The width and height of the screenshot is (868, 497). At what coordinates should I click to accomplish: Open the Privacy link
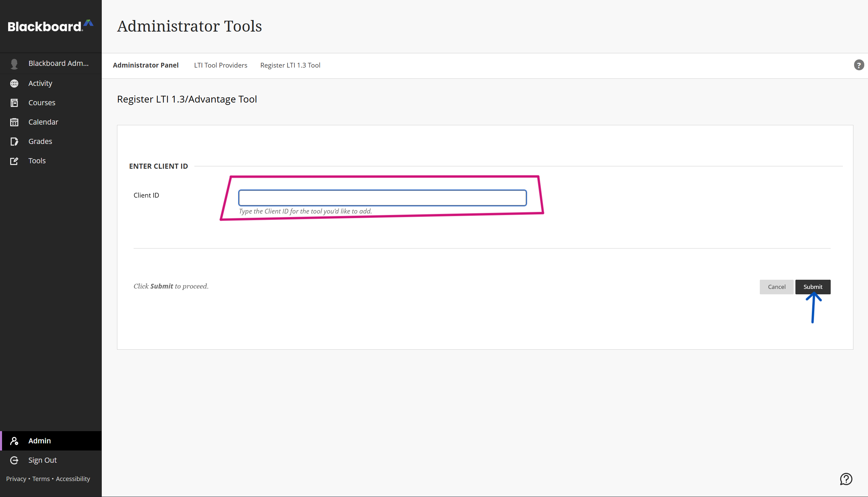[16, 479]
